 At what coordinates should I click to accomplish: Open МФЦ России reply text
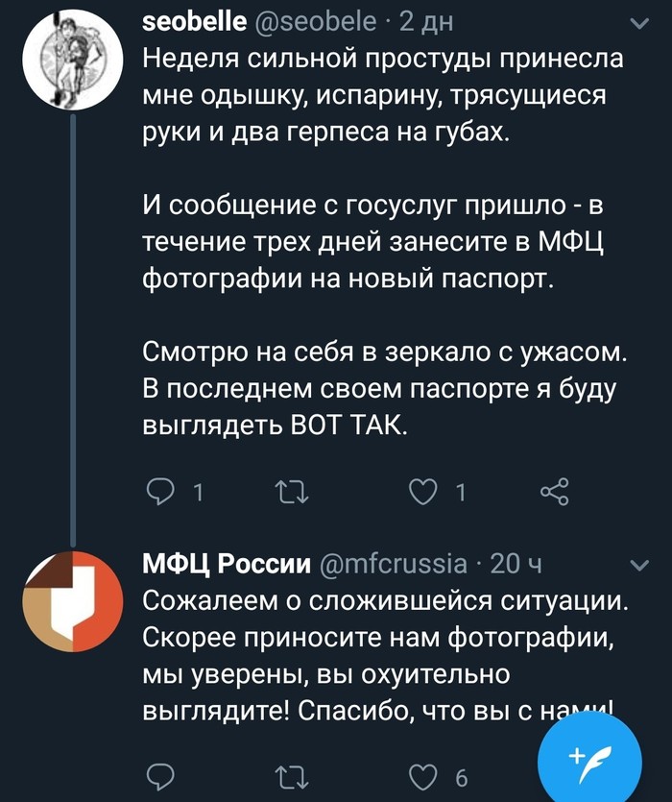click(x=384, y=653)
